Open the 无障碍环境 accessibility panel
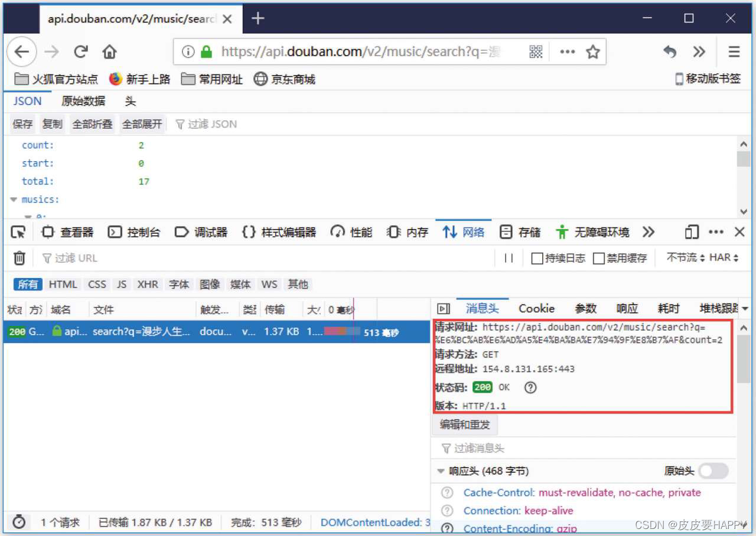756x536 pixels. point(592,232)
